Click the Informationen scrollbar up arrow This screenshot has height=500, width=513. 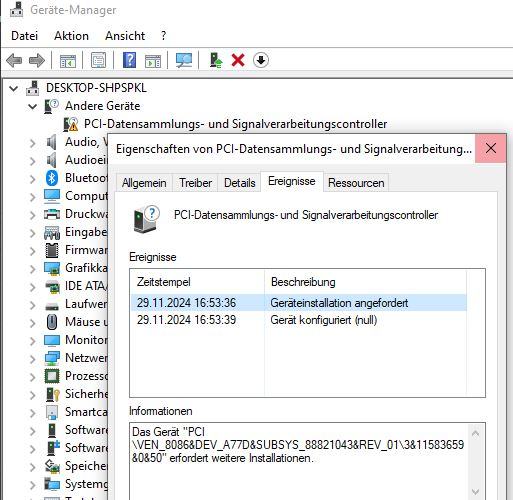tap(476, 433)
